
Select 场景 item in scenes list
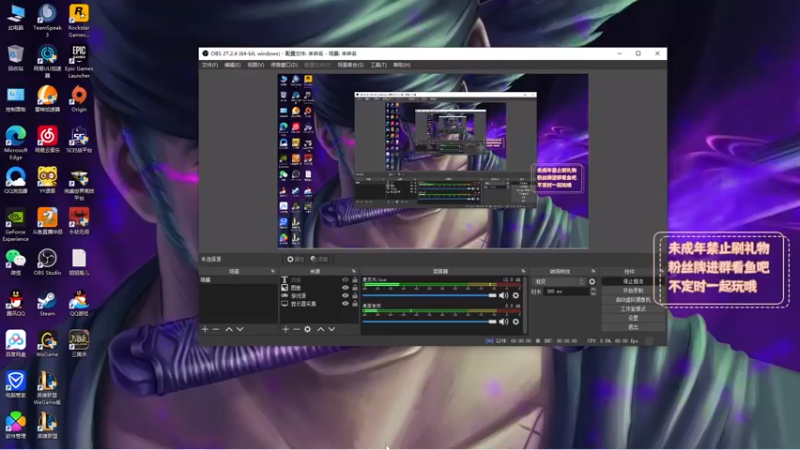pos(238,280)
